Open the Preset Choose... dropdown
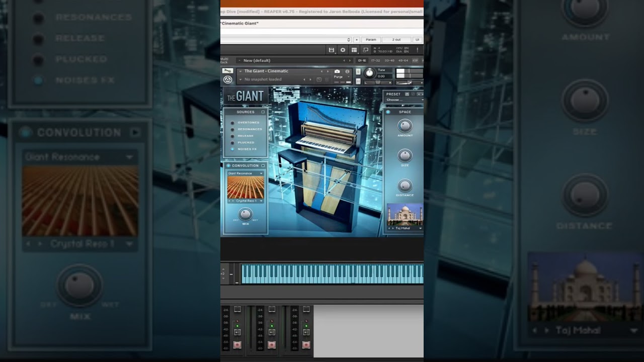 pyautogui.click(x=405, y=100)
